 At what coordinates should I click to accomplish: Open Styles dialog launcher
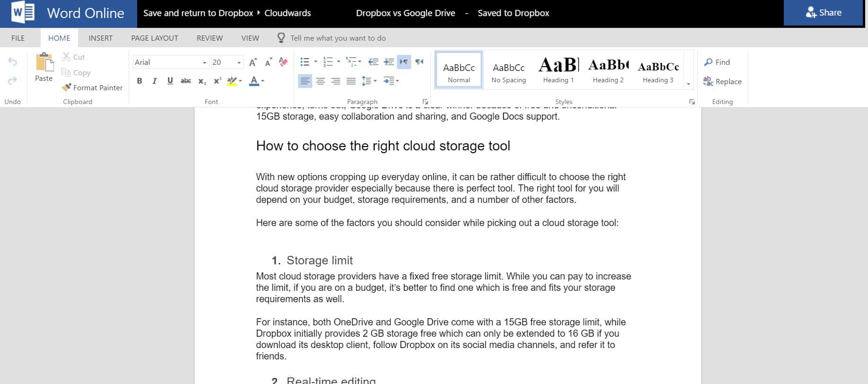[x=692, y=102]
